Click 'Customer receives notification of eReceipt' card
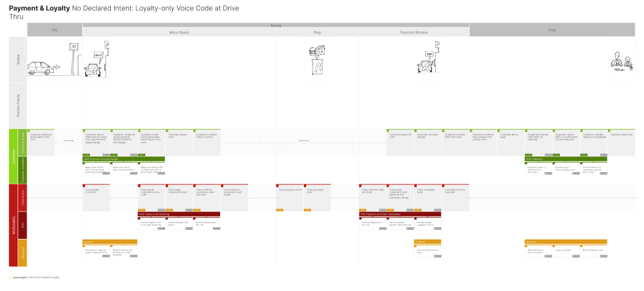The image size is (644, 291). coord(538,142)
